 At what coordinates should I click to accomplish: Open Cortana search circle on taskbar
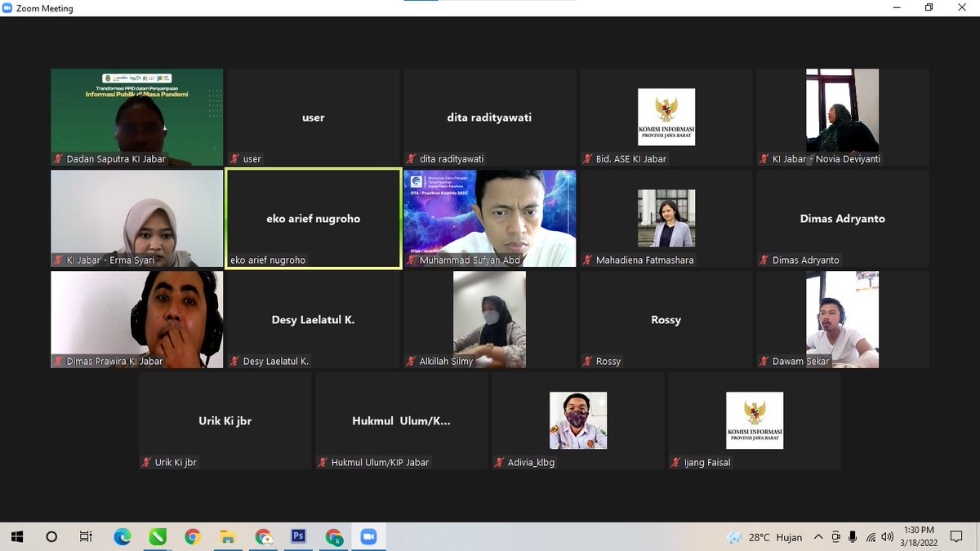tap(51, 536)
